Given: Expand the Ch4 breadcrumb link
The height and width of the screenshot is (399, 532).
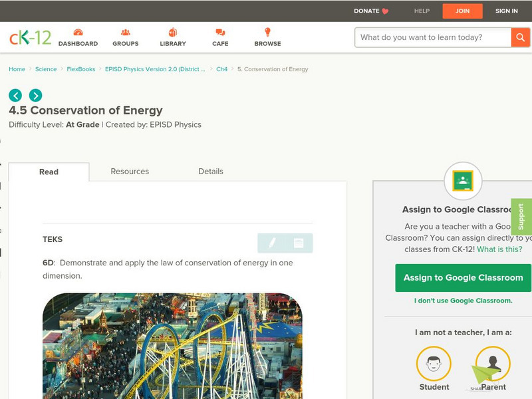Looking at the screenshot, I should (221, 68).
